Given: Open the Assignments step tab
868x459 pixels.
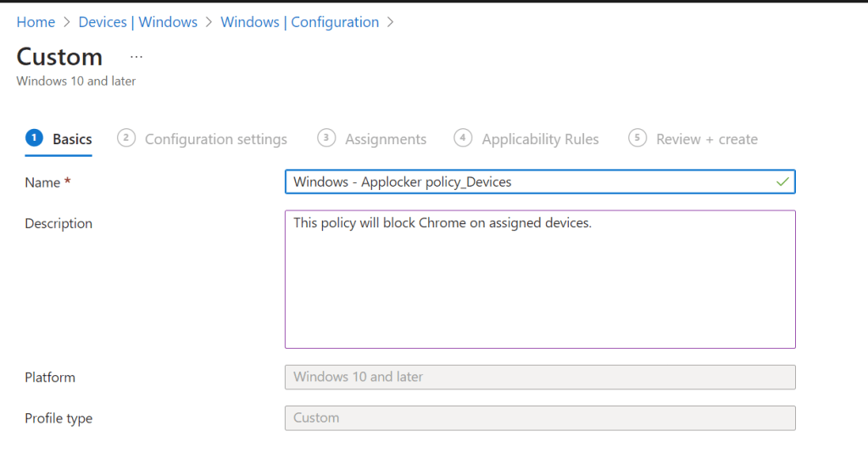Looking at the screenshot, I should tap(386, 139).
